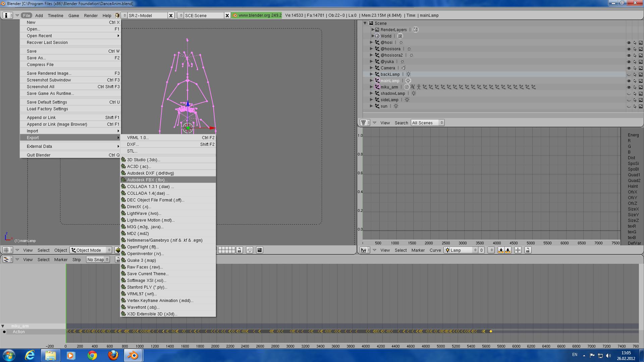
Task: Click the view-all crosshair icon in IPO header
Action: [x=518, y=250]
